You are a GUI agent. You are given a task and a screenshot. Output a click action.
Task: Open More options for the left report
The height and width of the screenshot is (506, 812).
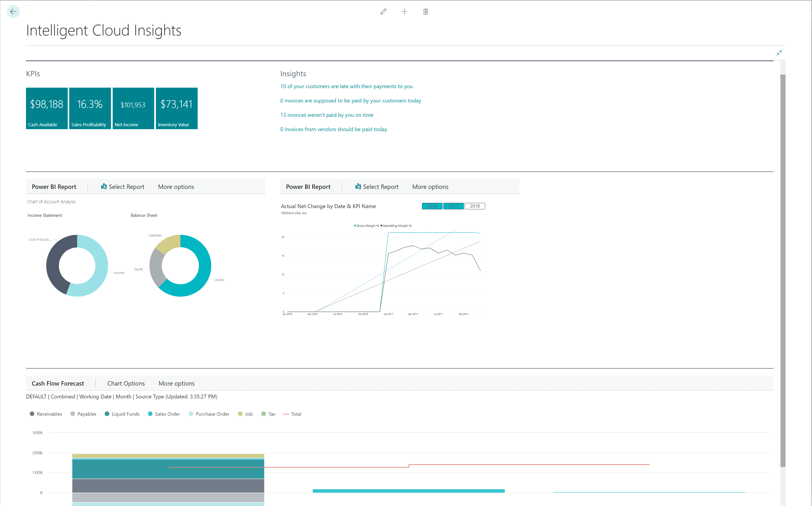click(176, 186)
